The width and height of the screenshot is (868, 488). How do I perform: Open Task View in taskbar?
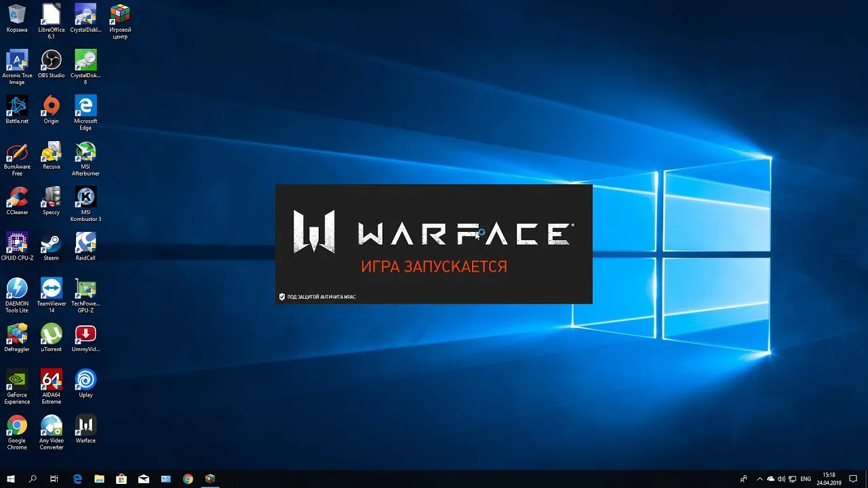pos(54,479)
